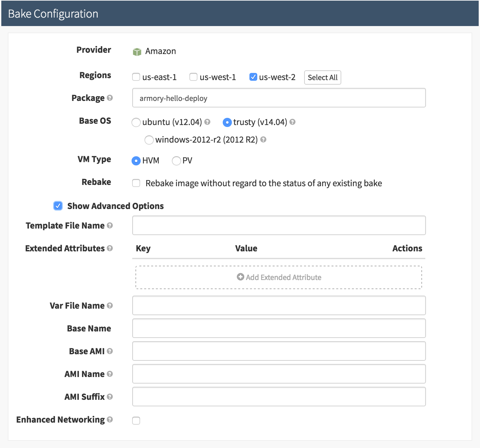Click the AMI Suffix help icon
Screen dimensions: 480x448
[110, 397]
